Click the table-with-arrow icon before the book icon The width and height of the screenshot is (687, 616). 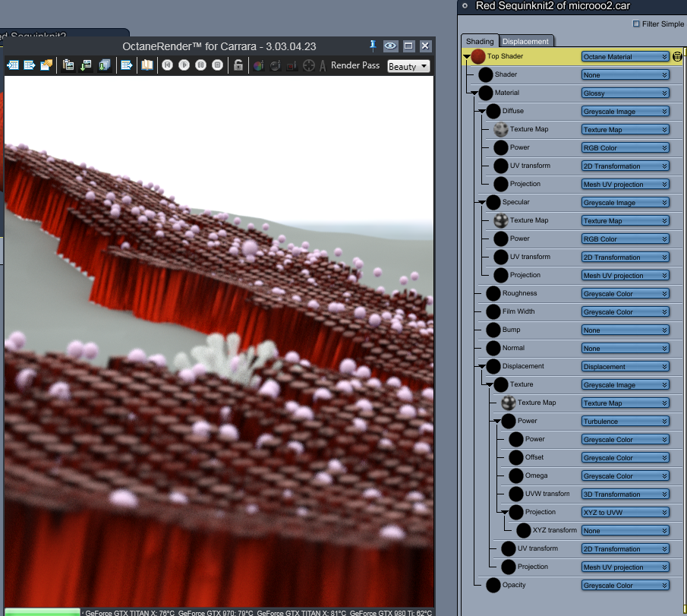[x=127, y=65]
